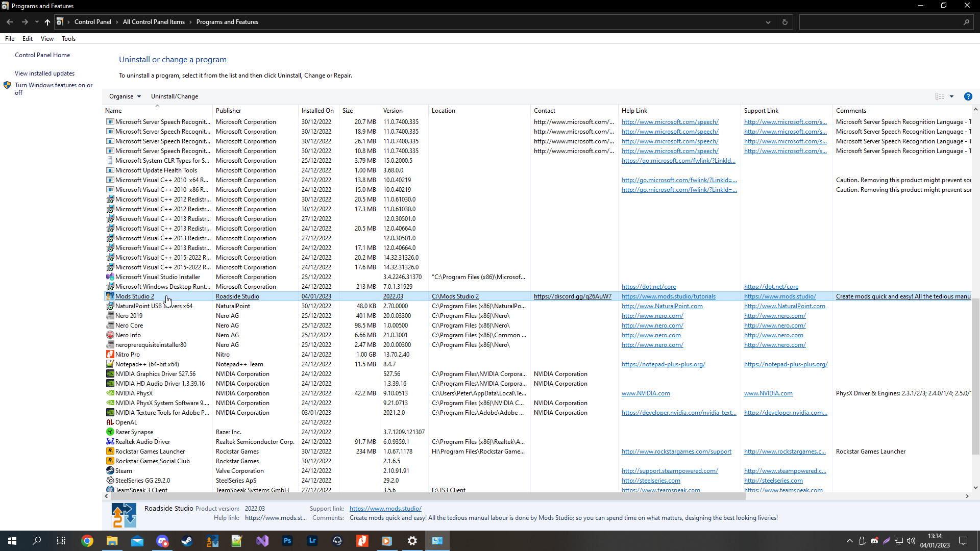Go up one level in the address bar
980x551 pixels.
[47, 22]
